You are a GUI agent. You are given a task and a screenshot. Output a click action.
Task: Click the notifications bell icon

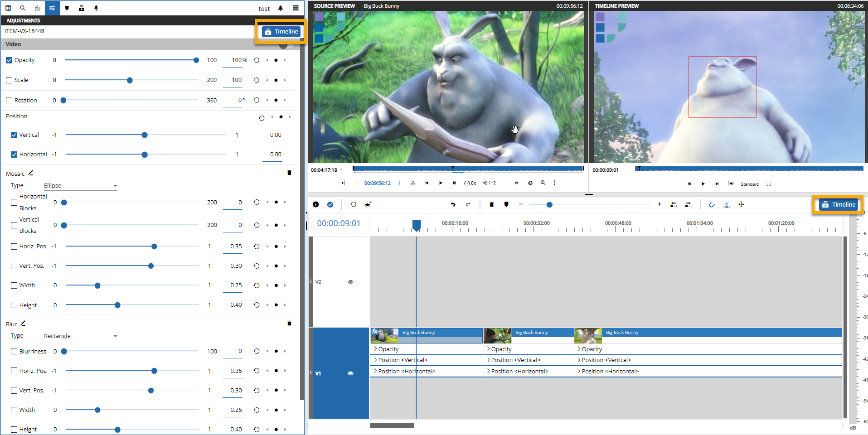tap(281, 8)
